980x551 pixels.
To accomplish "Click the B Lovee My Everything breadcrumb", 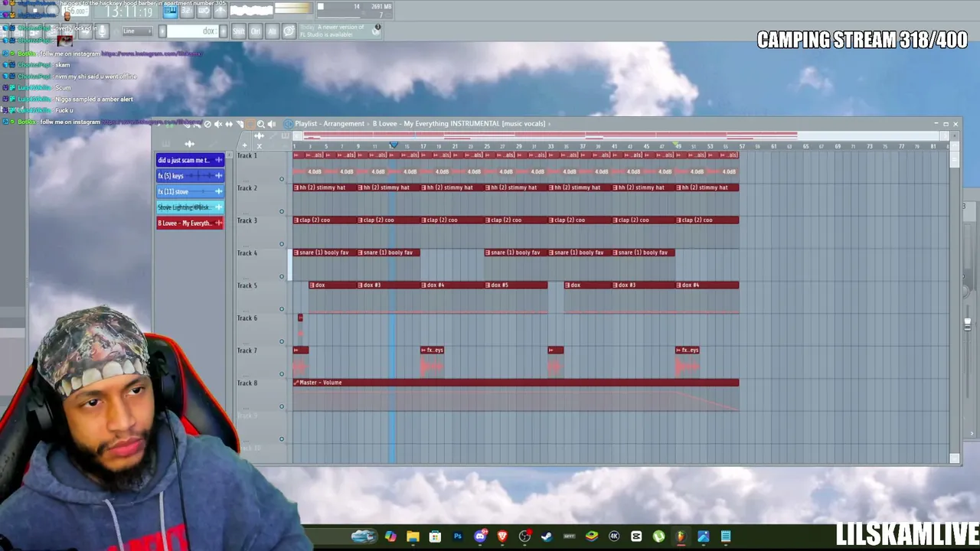I will tap(459, 124).
